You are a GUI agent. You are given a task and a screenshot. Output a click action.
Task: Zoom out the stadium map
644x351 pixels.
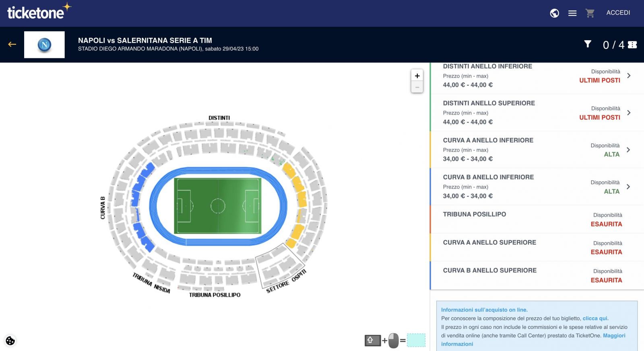[x=417, y=87]
